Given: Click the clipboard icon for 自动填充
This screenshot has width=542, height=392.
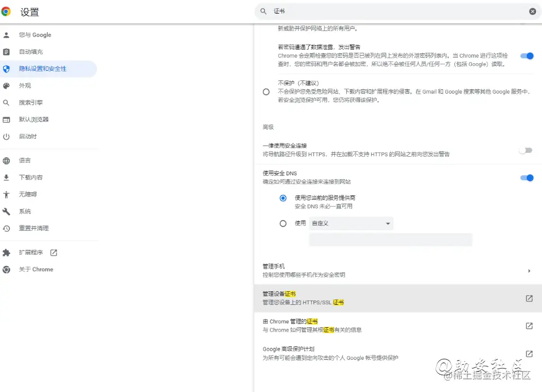Looking at the screenshot, I should 6,52.
